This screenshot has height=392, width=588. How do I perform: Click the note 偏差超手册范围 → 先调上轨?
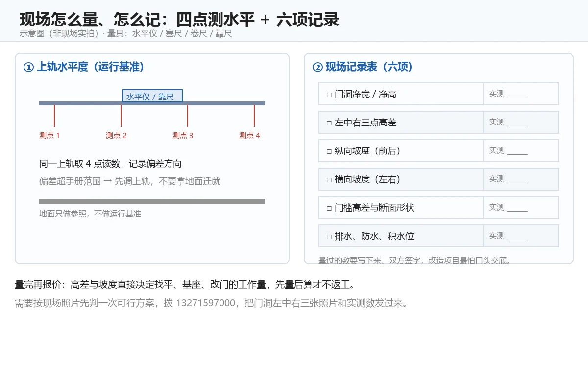click(x=130, y=181)
